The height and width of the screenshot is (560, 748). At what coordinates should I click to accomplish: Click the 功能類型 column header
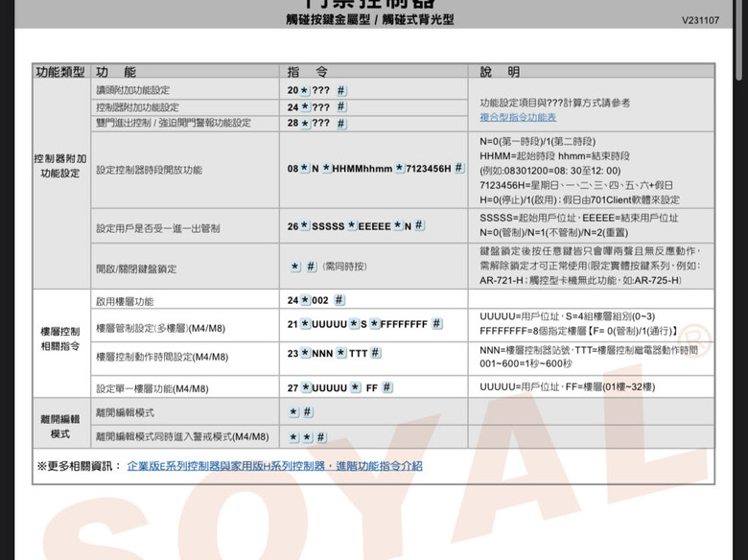tap(60, 72)
